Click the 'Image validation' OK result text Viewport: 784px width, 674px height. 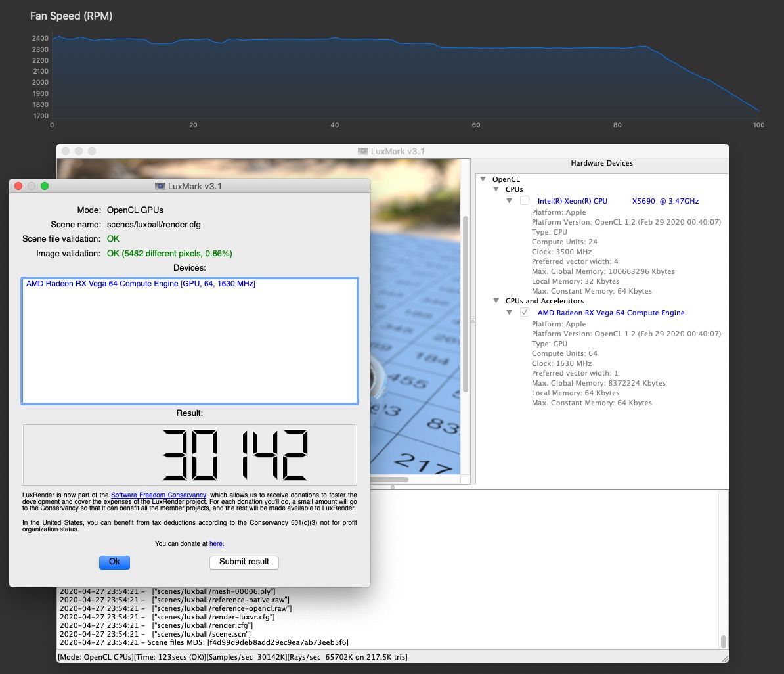(x=169, y=253)
